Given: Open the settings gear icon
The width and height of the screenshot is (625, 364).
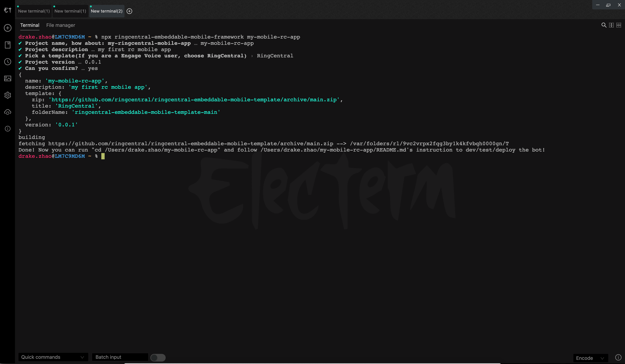Looking at the screenshot, I should pyautogui.click(x=8, y=95).
